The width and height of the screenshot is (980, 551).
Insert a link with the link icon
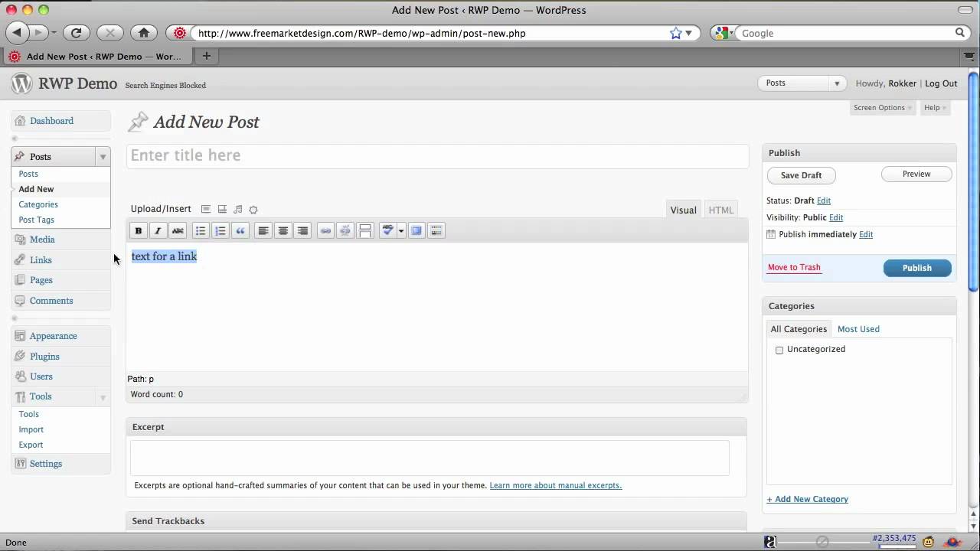tap(325, 230)
